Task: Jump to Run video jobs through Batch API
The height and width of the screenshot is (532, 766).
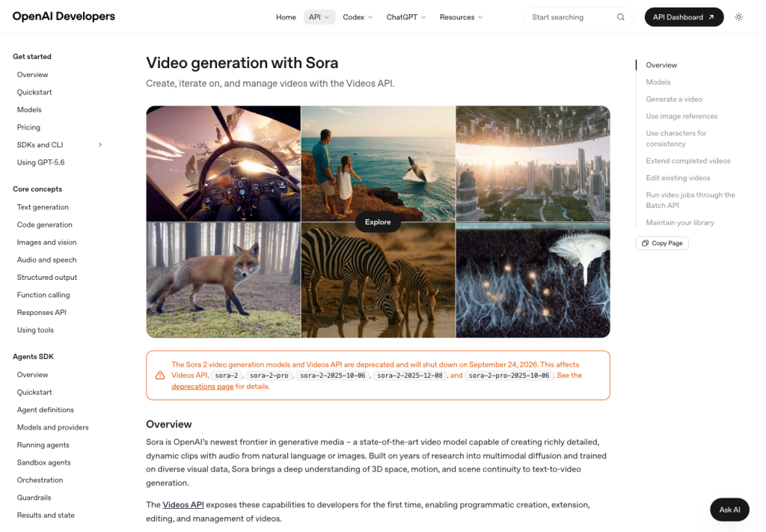Action: (690, 201)
